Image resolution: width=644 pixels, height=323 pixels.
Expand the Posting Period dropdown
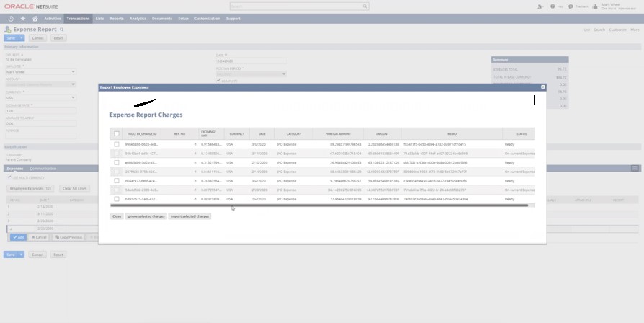284,74
